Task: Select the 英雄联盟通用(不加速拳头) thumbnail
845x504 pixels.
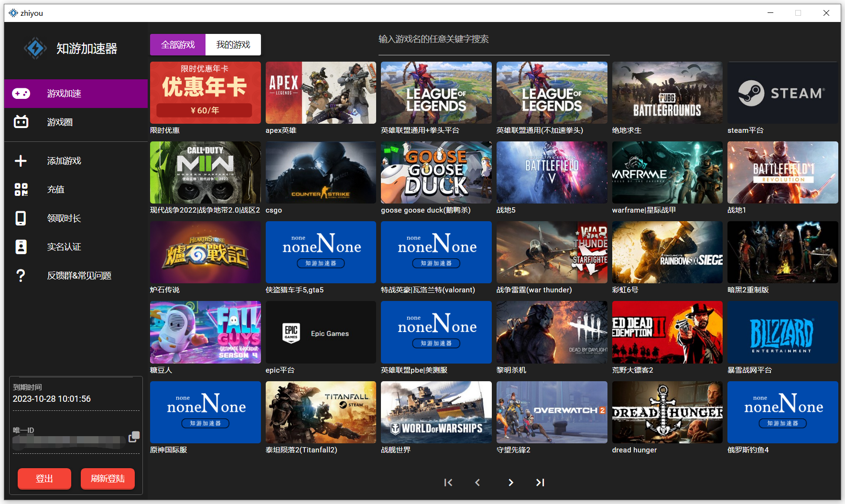Action: 552,93
